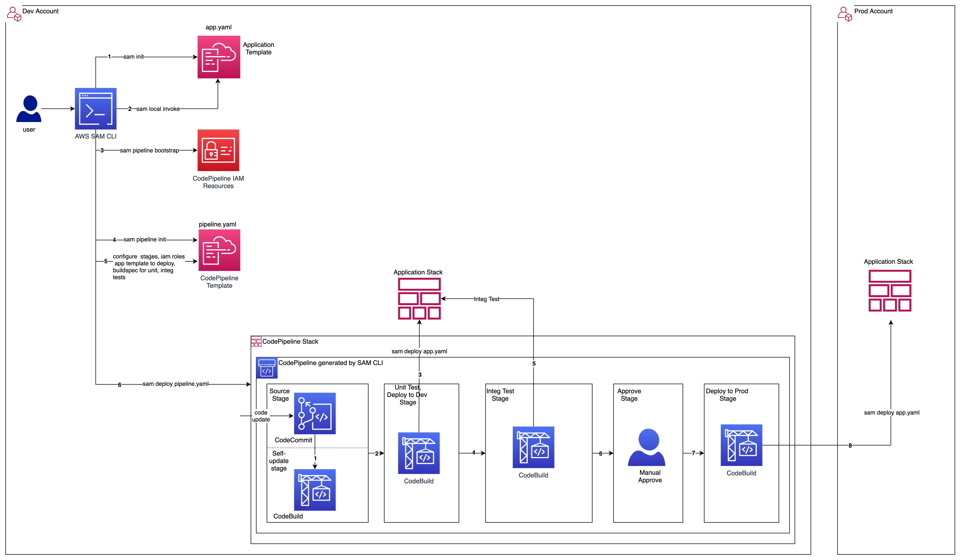Viewport: 961px width, 560px height.
Task: Select the Prod Account Application Stack icon
Action: tap(890, 291)
